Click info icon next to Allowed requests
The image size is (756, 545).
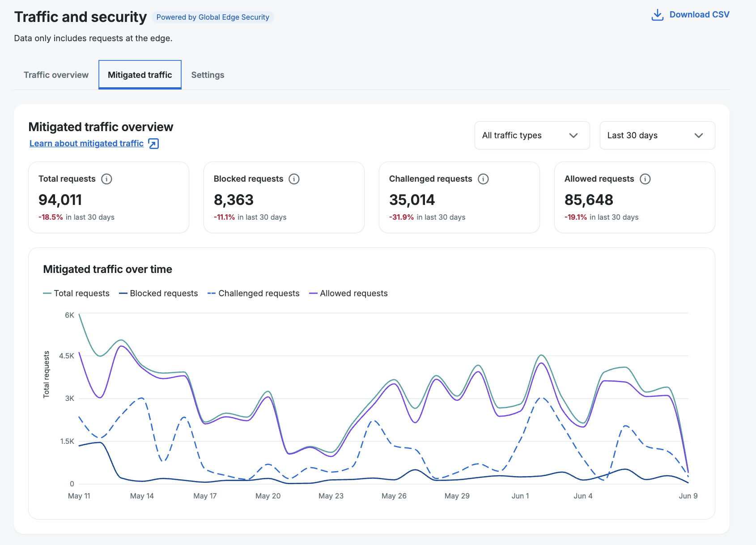645,179
